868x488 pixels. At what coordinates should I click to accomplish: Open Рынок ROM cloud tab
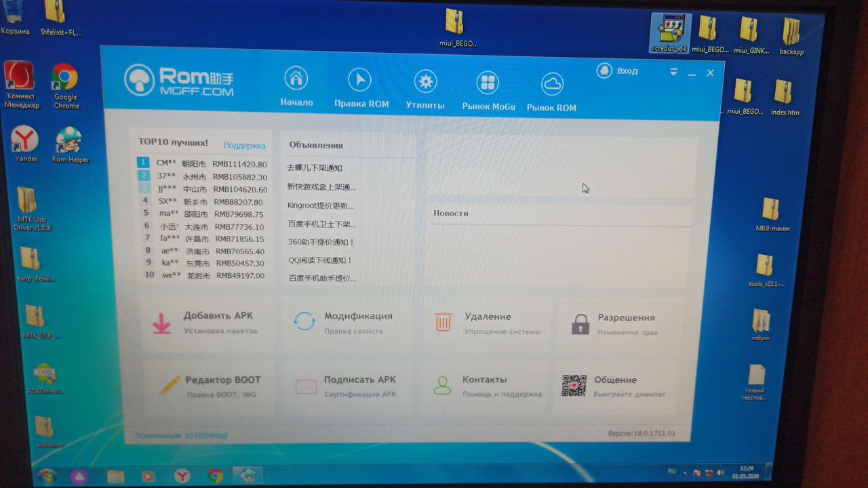552,91
